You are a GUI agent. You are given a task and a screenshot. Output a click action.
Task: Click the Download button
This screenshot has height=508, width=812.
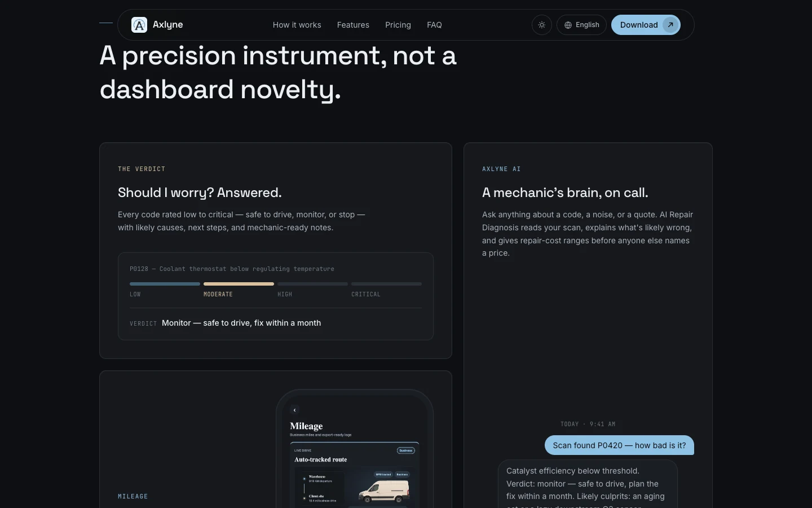[x=646, y=25]
